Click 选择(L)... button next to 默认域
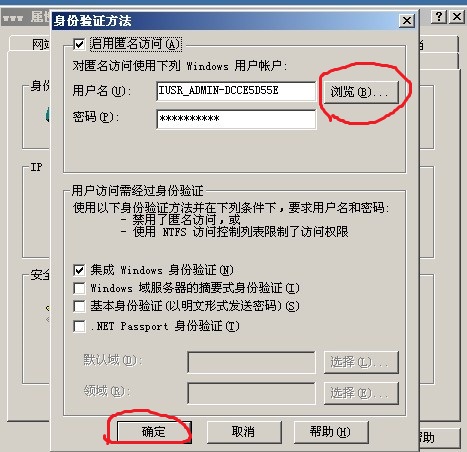This screenshot has width=467, height=452. (361, 362)
